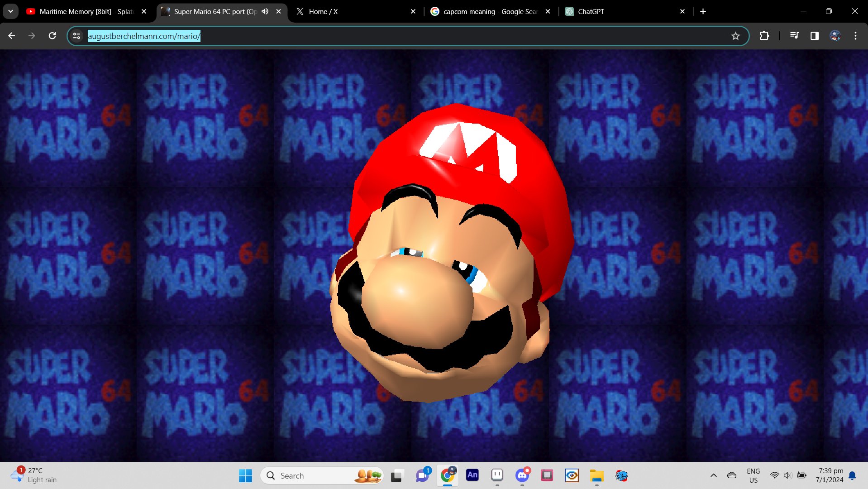Open Discord from the taskbar
Viewport: 868px width, 489px height.
pos(522,475)
